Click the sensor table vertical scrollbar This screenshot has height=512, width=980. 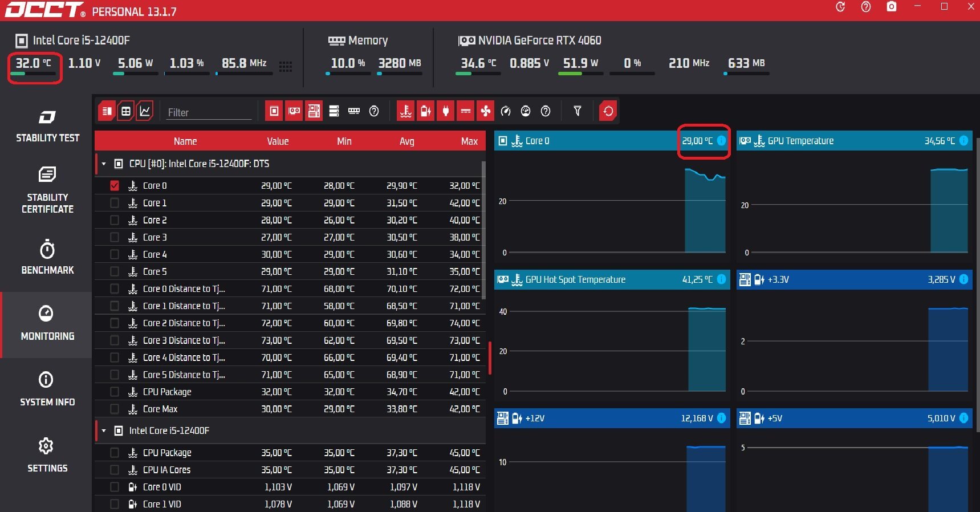pyautogui.click(x=484, y=230)
